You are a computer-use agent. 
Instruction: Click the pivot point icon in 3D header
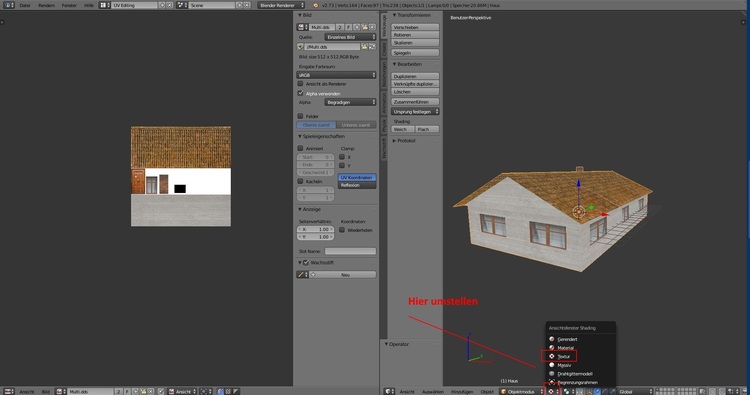(568, 392)
